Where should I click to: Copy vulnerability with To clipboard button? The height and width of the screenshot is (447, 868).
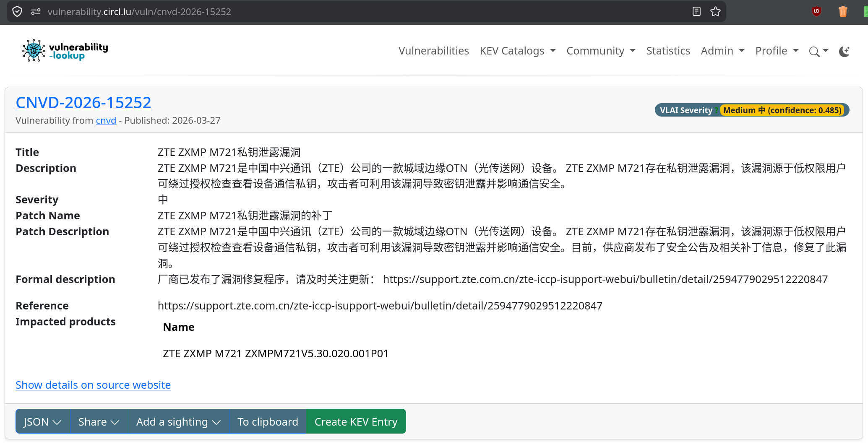pos(268,421)
